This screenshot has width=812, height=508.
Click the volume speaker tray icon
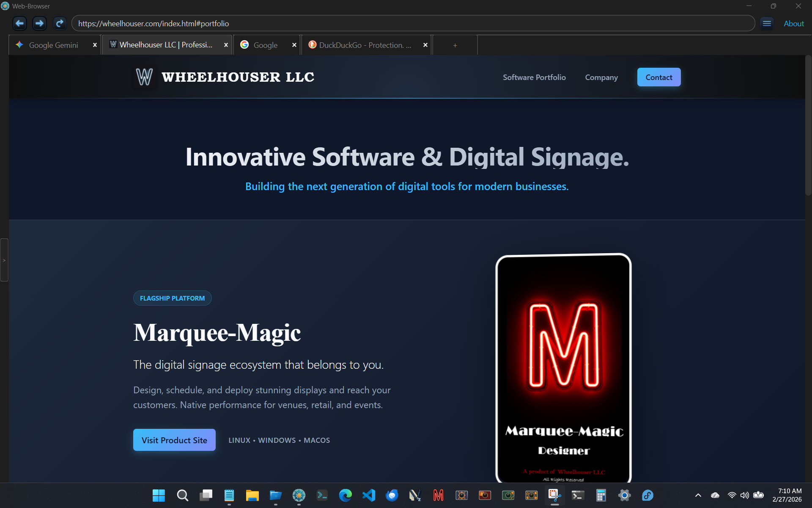click(745, 495)
